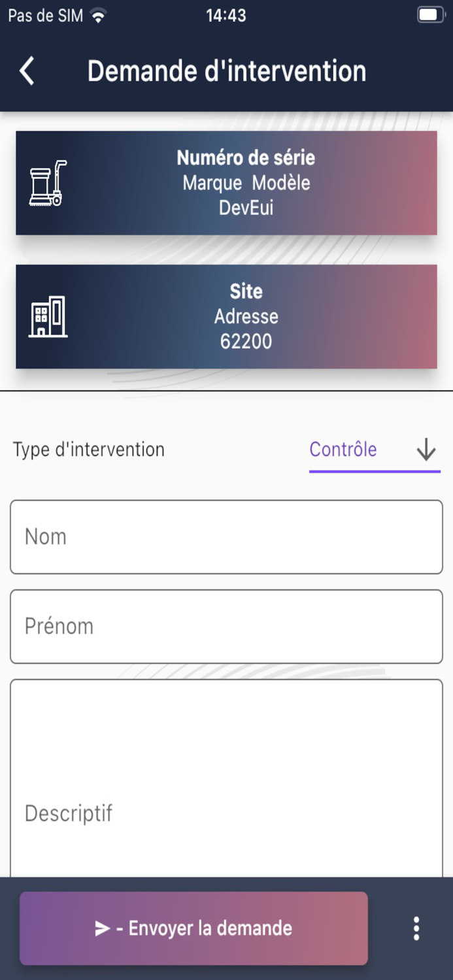Tap the Demande d'intervention title
Viewport: 453px width, 980px height.
point(226,71)
